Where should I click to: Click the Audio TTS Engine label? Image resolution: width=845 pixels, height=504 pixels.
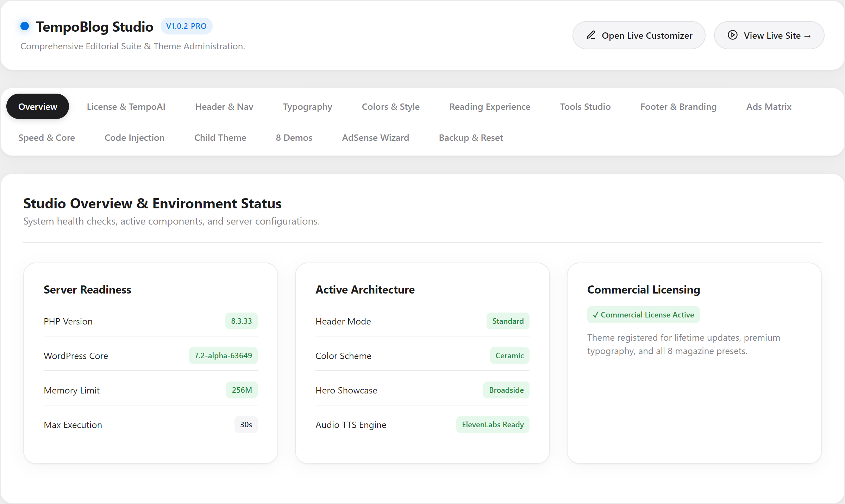(351, 425)
